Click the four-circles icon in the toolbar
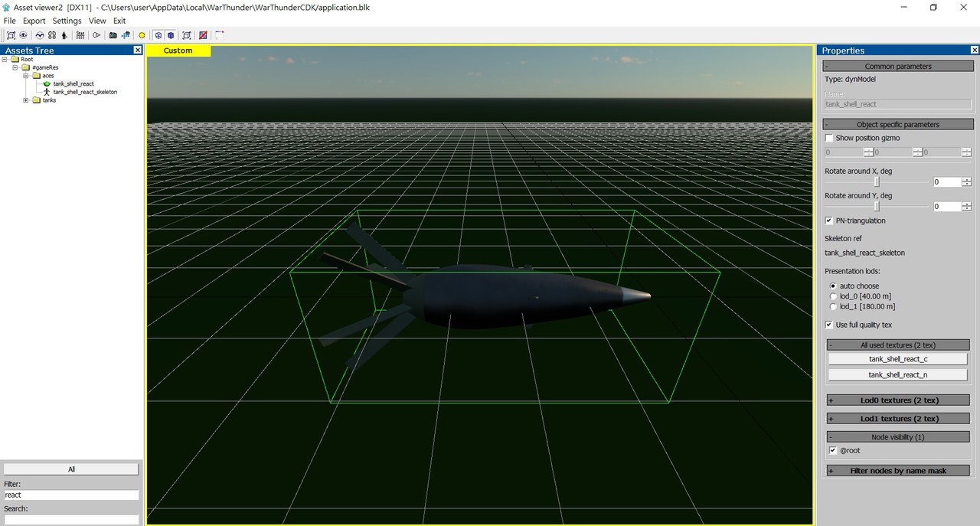980x526 pixels. pos(52,35)
